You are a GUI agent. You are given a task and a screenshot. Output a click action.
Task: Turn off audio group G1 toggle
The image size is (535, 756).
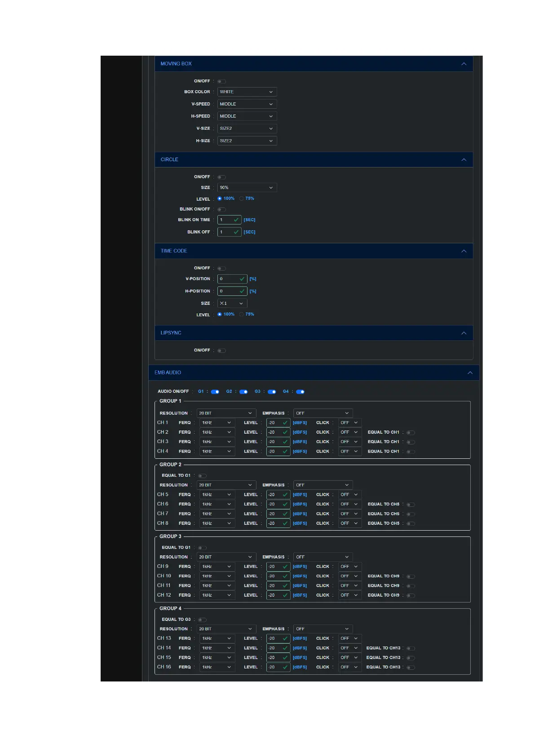tap(215, 392)
